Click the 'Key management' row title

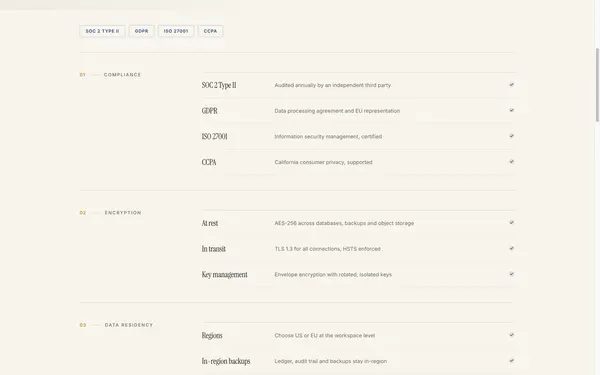(225, 275)
